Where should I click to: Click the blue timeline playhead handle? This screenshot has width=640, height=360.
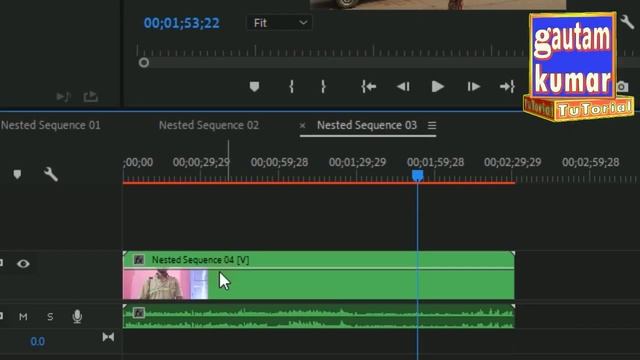click(417, 176)
